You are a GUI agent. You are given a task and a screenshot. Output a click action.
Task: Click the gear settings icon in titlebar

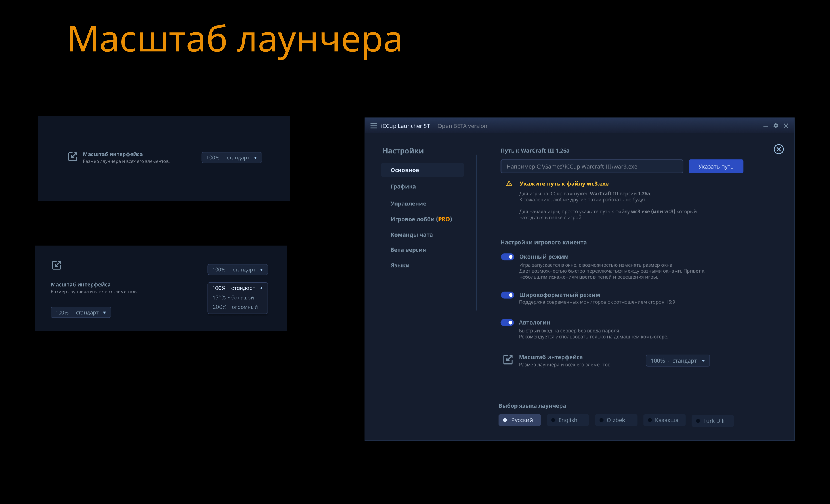coord(776,126)
